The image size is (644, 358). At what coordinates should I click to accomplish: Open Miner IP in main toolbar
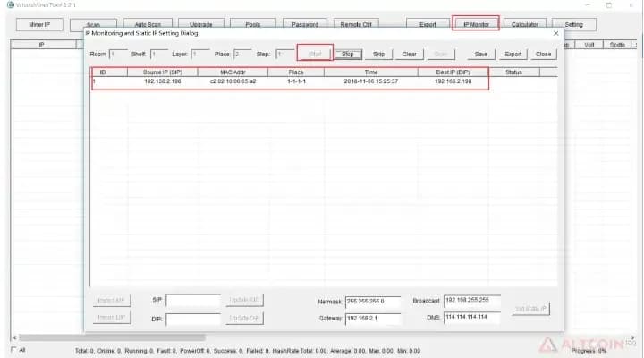(x=39, y=25)
